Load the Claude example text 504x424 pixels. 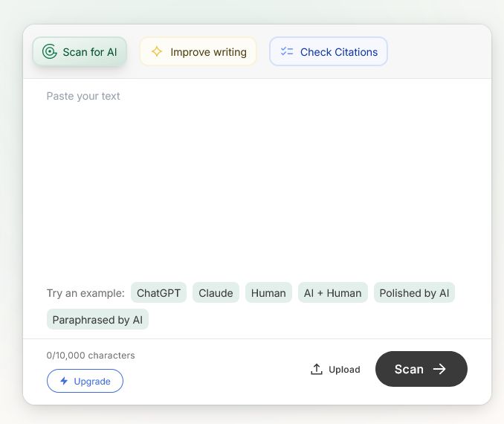tap(216, 293)
